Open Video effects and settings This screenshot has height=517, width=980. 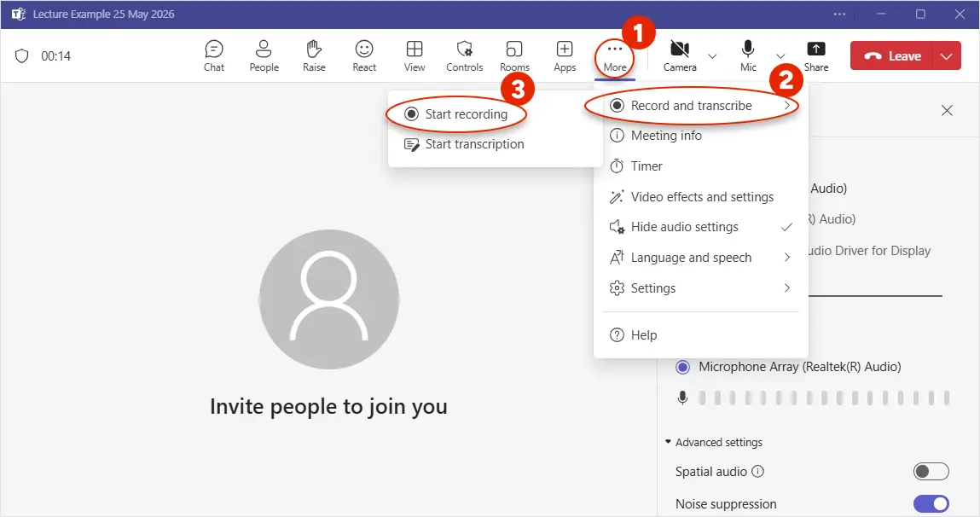pyautogui.click(x=700, y=197)
